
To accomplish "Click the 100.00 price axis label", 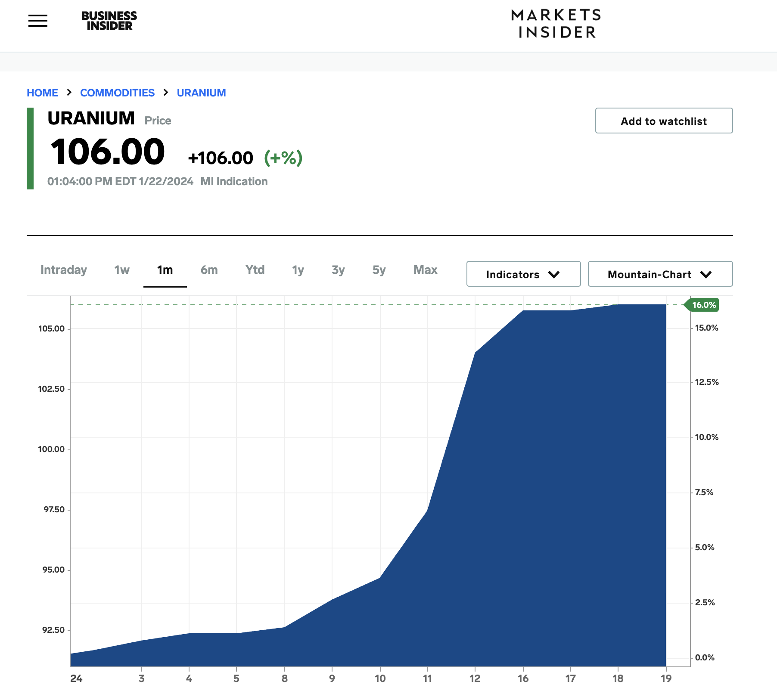I will point(51,449).
